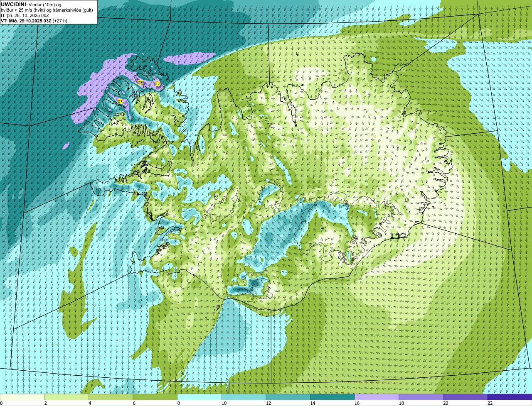Click the legend tick value '20'

point(446,403)
